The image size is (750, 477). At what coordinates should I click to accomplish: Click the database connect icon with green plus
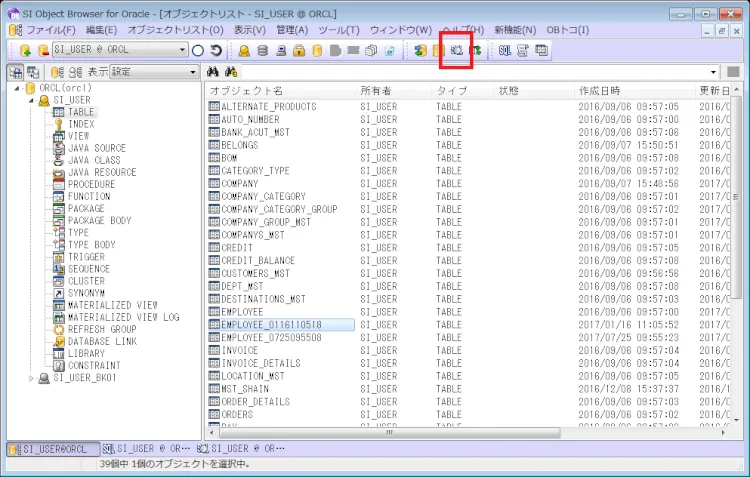tap(25, 50)
